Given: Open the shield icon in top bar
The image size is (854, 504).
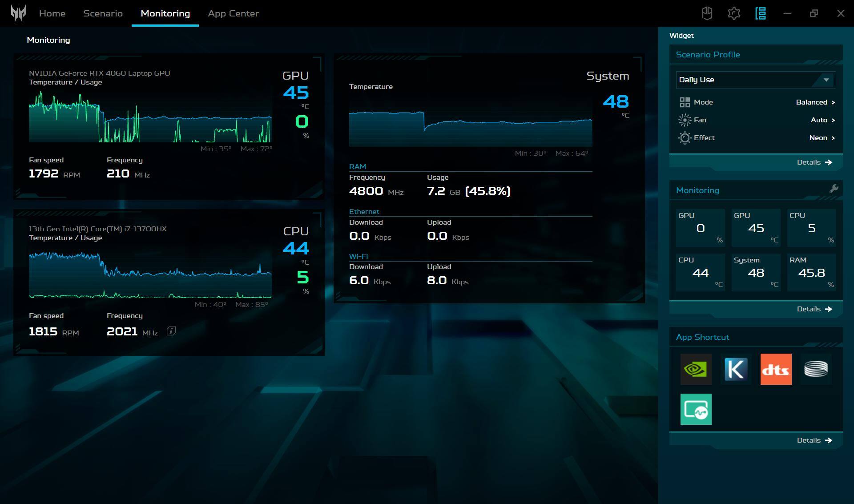Looking at the screenshot, I should pyautogui.click(x=707, y=13).
